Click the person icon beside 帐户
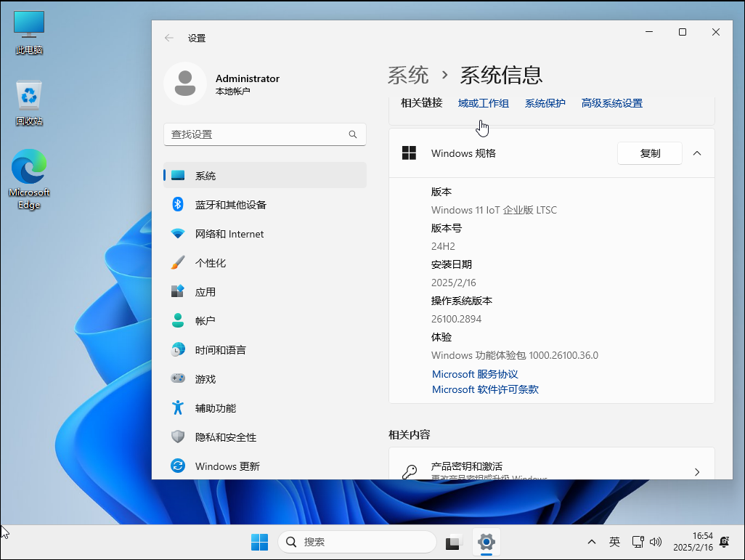Image resolution: width=745 pixels, height=560 pixels. (x=178, y=320)
